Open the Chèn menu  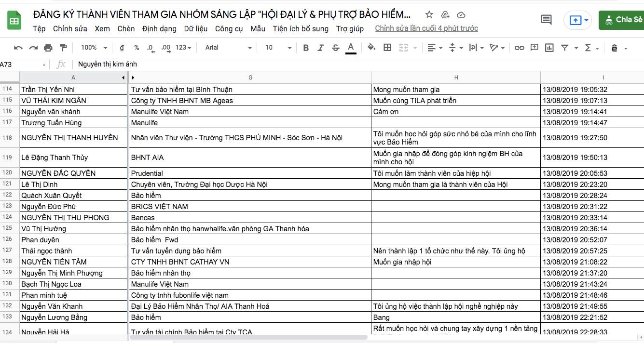click(126, 28)
